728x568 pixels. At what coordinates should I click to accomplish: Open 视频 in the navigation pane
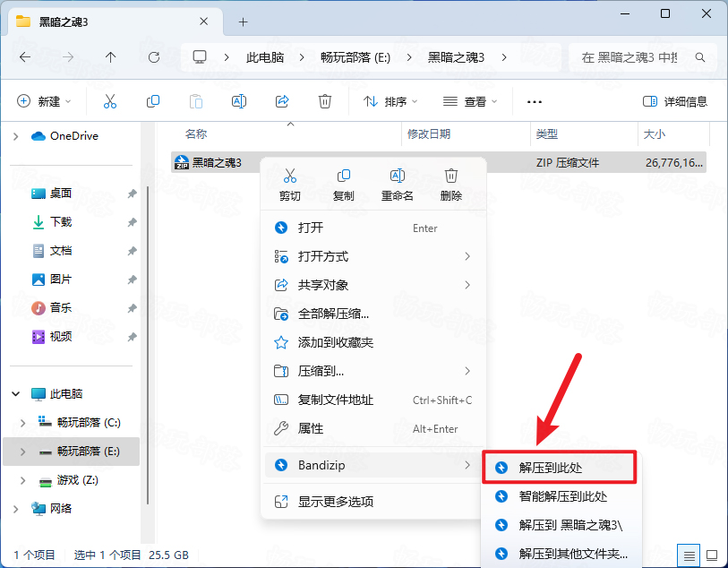(x=60, y=337)
